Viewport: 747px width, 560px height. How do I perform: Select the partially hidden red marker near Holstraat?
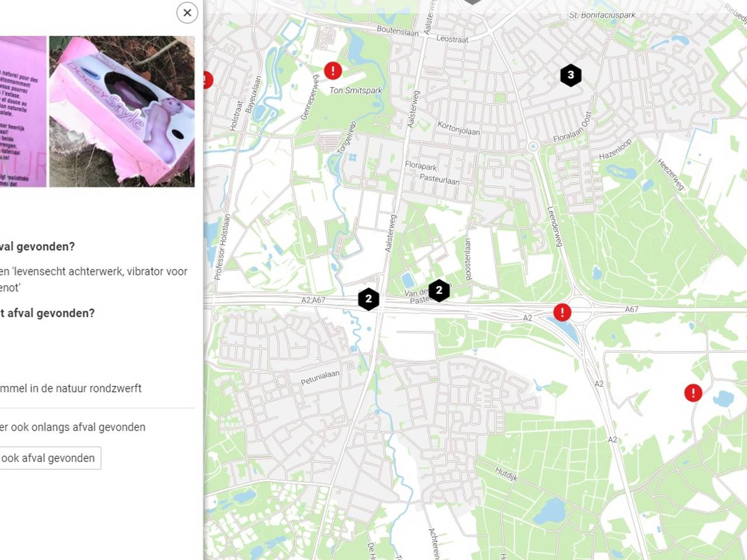click(208, 80)
